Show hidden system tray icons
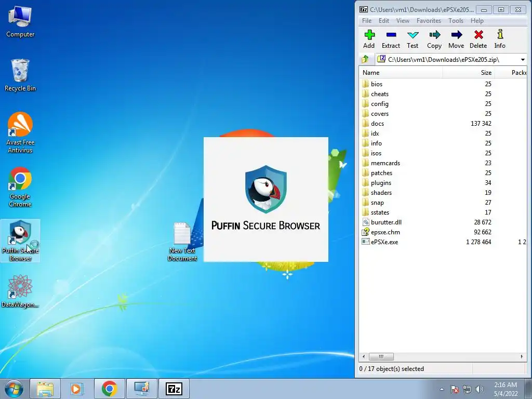The width and height of the screenshot is (532, 399). pos(442,389)
